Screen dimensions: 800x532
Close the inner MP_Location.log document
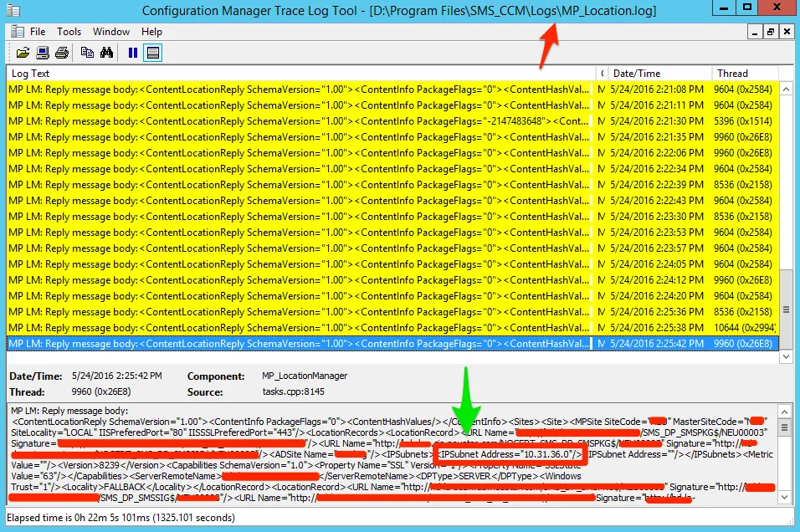point(787,32)
